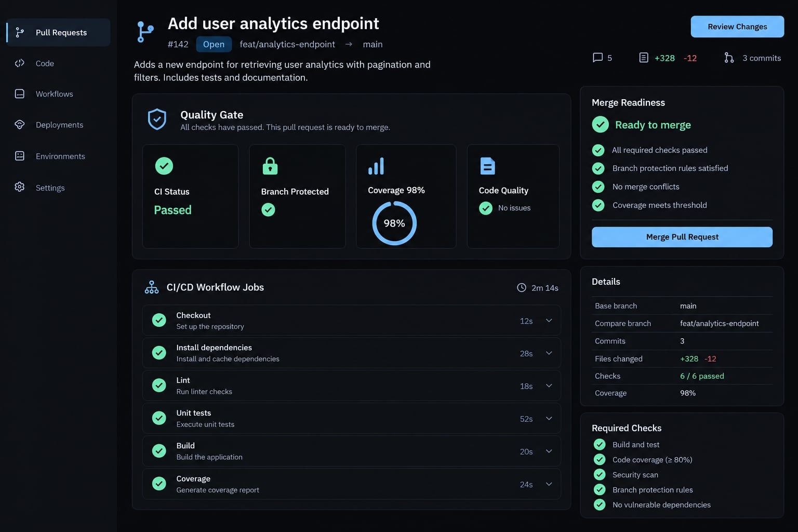Click the files changed document icon
Image resolution: width=798 pixels, height=532 pixels.
click(644, 58)
